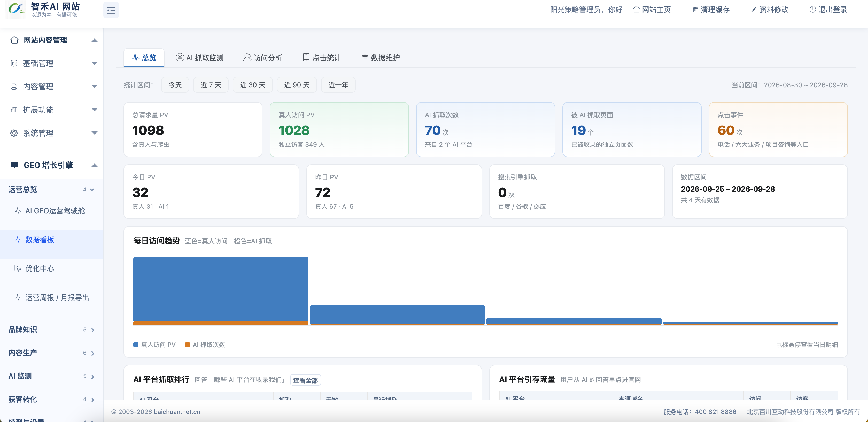Screen dimensions: 868x422
Task: Click the sidebar collapse hamburger icon
Action: tap(111, 10)
